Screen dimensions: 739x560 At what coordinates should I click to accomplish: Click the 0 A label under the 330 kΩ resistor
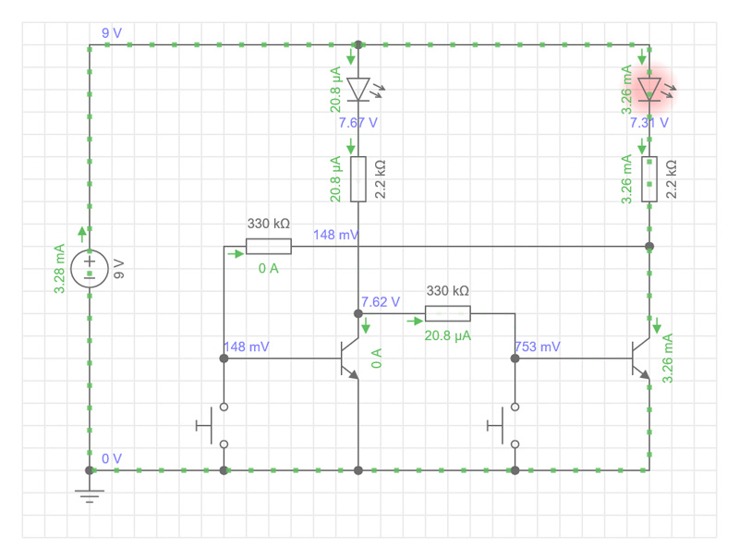pyautogui.click(x=268, y=268)
